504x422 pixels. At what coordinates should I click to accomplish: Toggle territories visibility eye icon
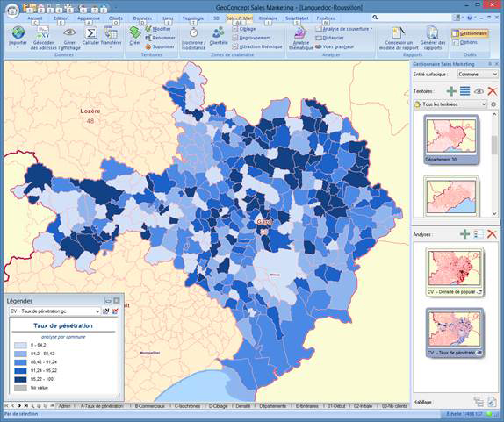pos(479,91)
